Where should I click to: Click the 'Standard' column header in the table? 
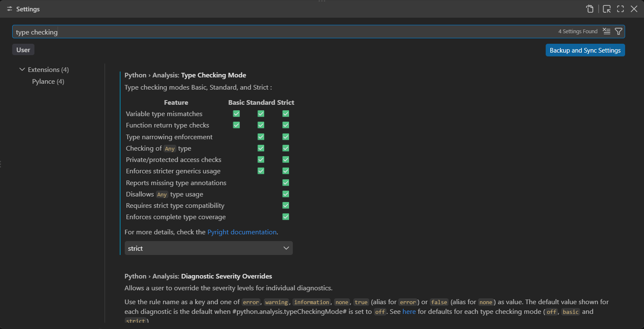[x=261, y=102]
